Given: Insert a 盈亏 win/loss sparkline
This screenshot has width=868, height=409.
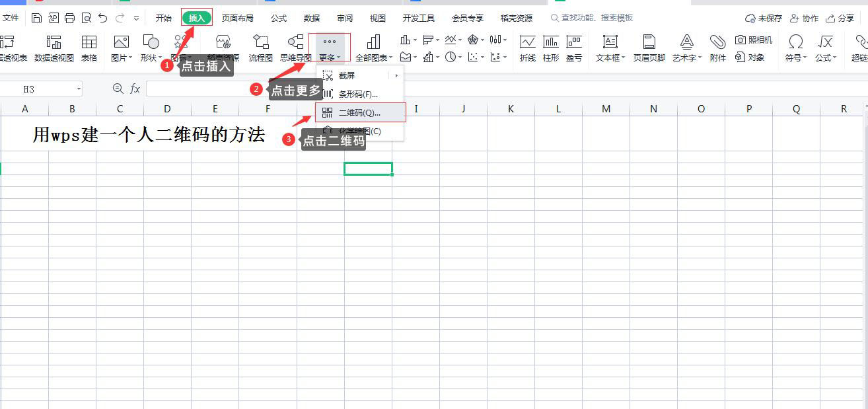Looking at the screenshot, I should coord(574,49).
